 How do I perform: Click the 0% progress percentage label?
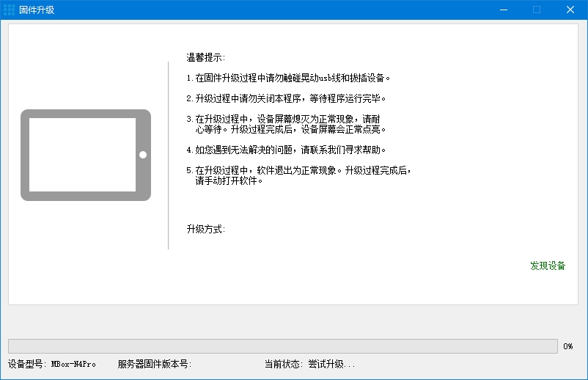[x=567, y=346]
